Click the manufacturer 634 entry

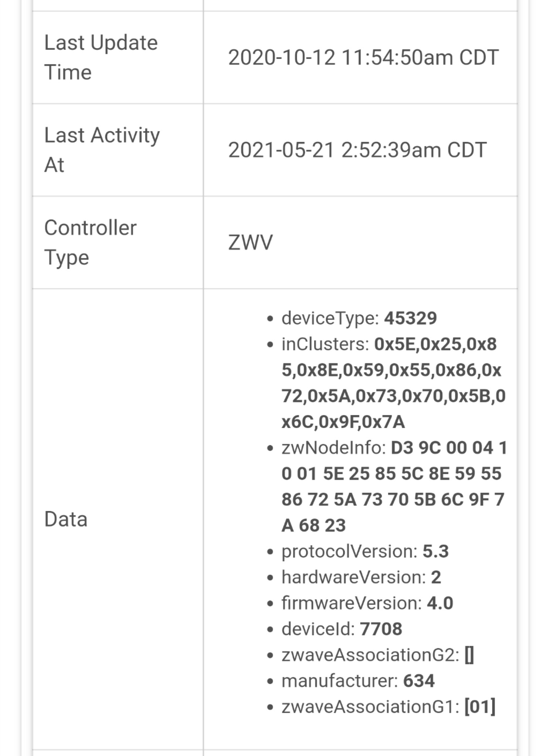[358, 681]
